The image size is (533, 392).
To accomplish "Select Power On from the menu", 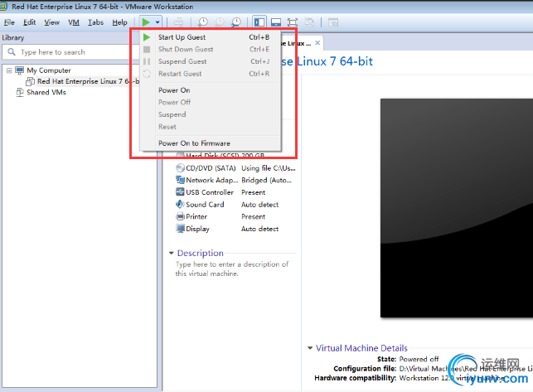I will [211, 90].
